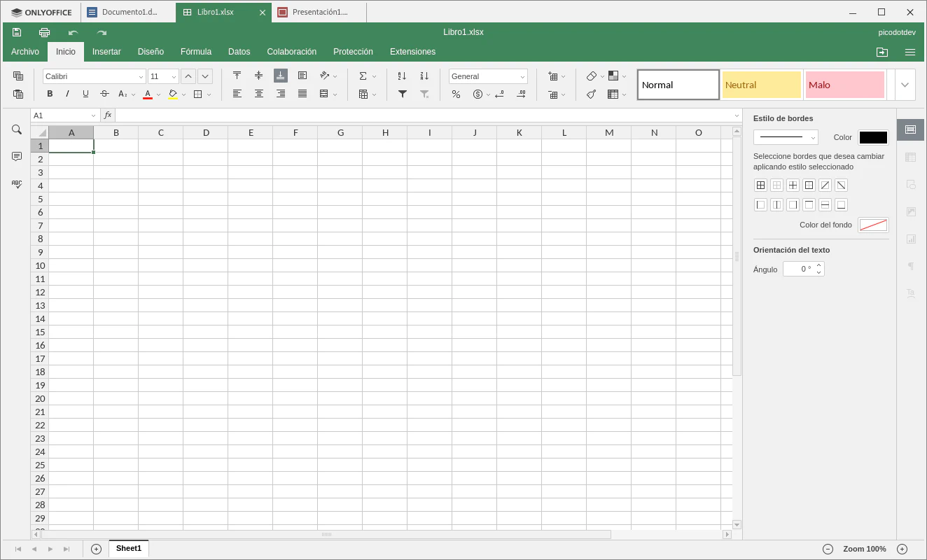Switch to the Insertar ribbon tab
Viewport: 927px width, 560px height.
106,52
